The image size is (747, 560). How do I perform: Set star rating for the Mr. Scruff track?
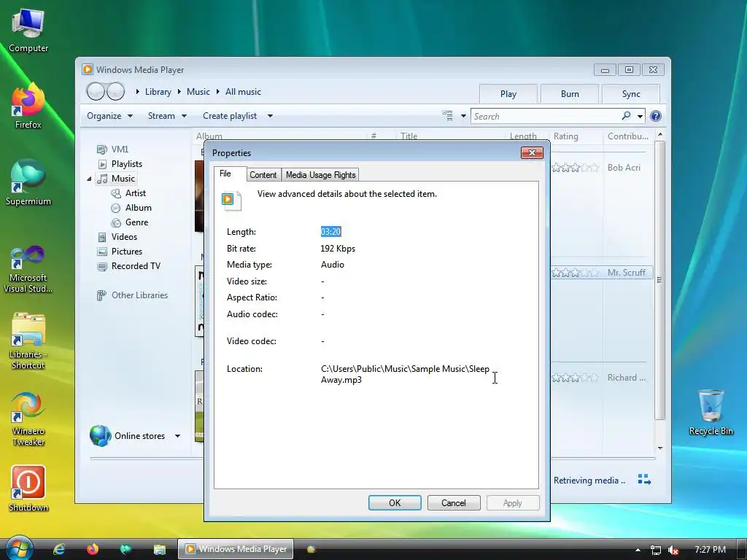pyautogui.click(x=576, y=273)
